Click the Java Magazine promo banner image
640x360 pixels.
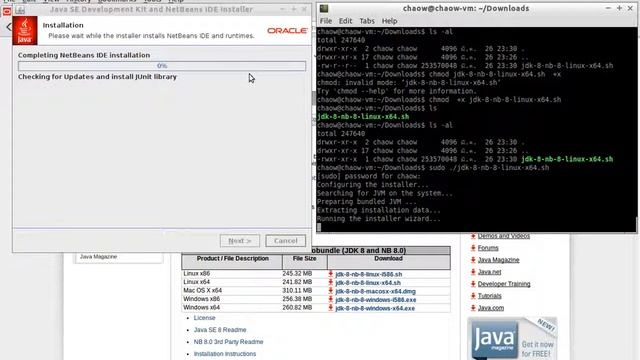pyautogui.click(x=512, y=338)
